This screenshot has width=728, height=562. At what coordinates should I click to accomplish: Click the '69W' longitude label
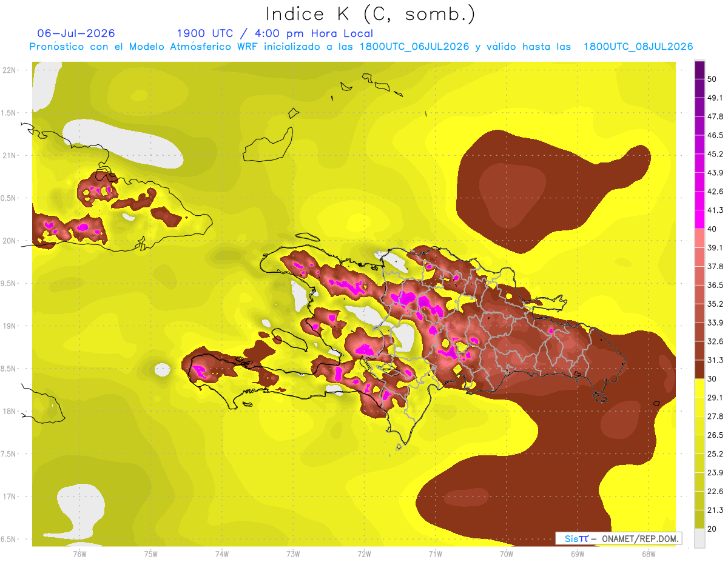578,554
